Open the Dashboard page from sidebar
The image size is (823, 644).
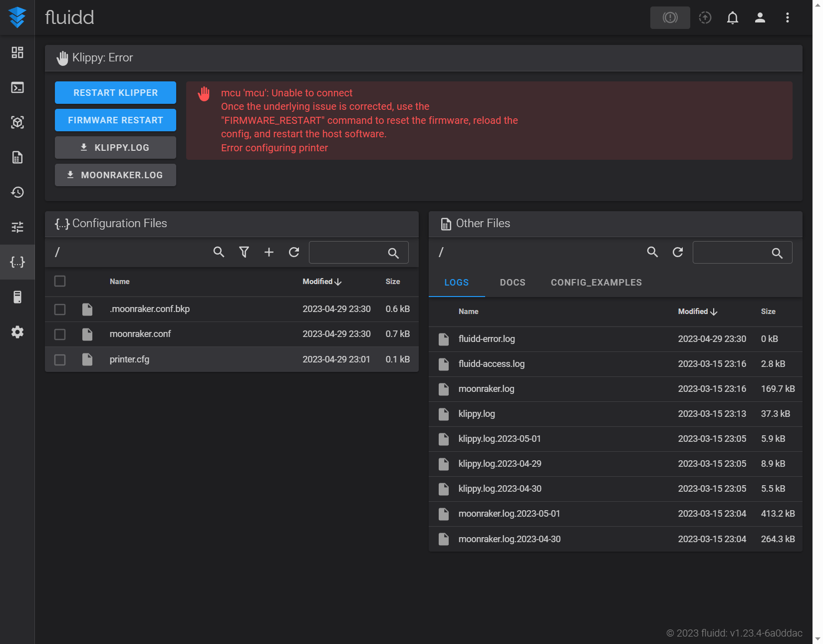(x=17, y=52)
